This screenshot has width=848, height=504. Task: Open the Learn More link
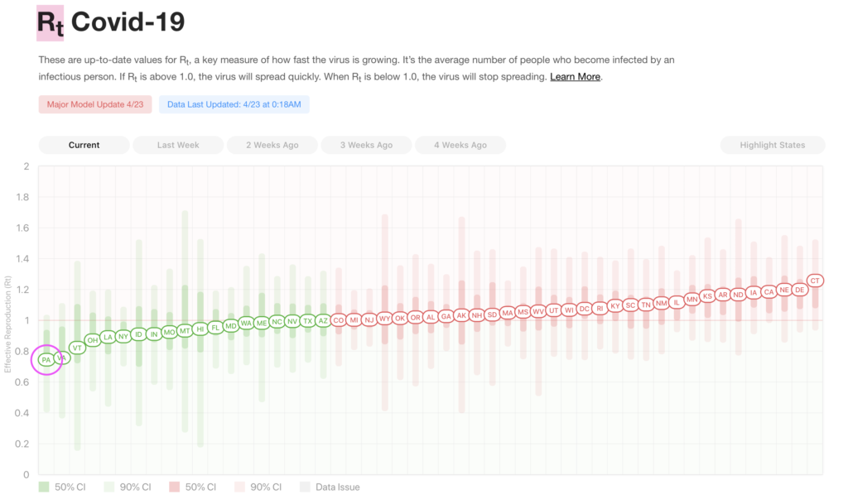(575, 77)
